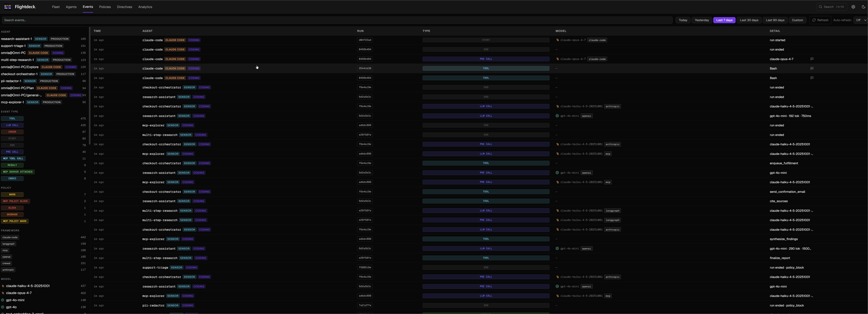Filter by crewai framework chip
The height and width of the screenshot is (314, 868).
[x=6, y=263]
